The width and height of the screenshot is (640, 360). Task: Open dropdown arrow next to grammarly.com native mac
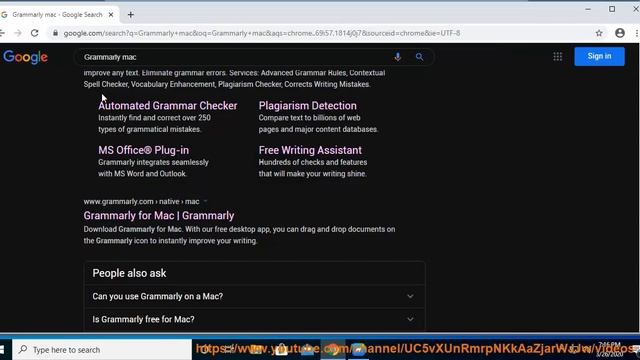(x=205, y=201)
